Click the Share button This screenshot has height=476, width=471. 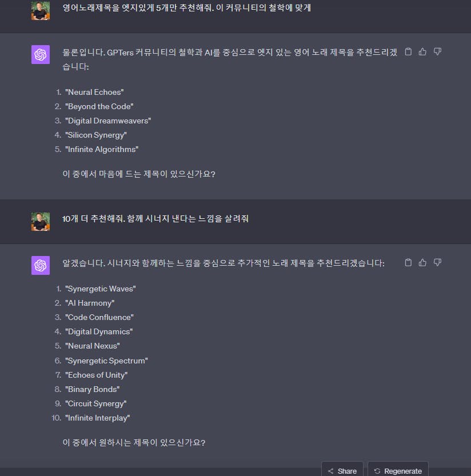[x=342, y=470]
